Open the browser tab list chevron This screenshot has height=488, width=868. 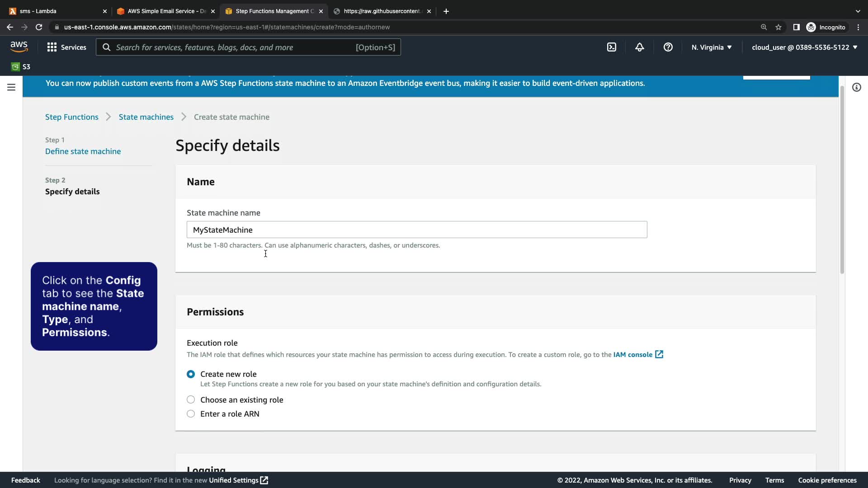click(858, 11)
